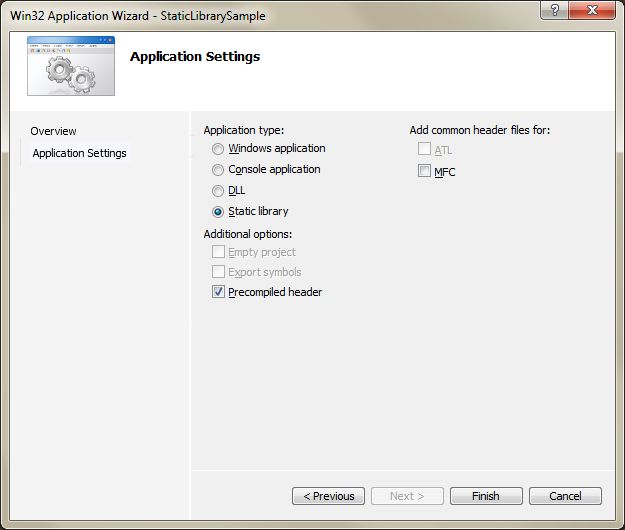Click the Next button
Image resolution: width=625 pixels, height=530 pixels.
click(x=407, y=496)
